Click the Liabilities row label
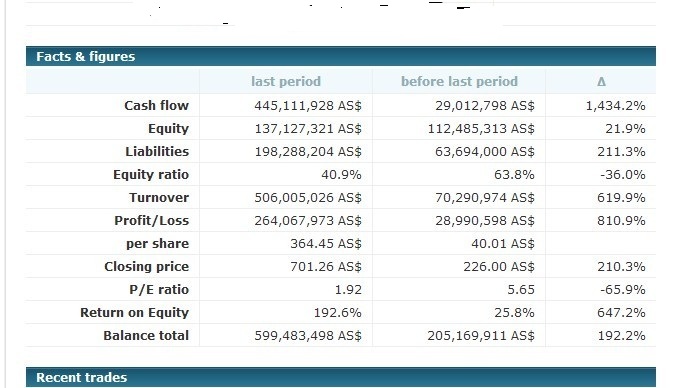The width and height of the screenshot is (689, 388). coord(157,152)
